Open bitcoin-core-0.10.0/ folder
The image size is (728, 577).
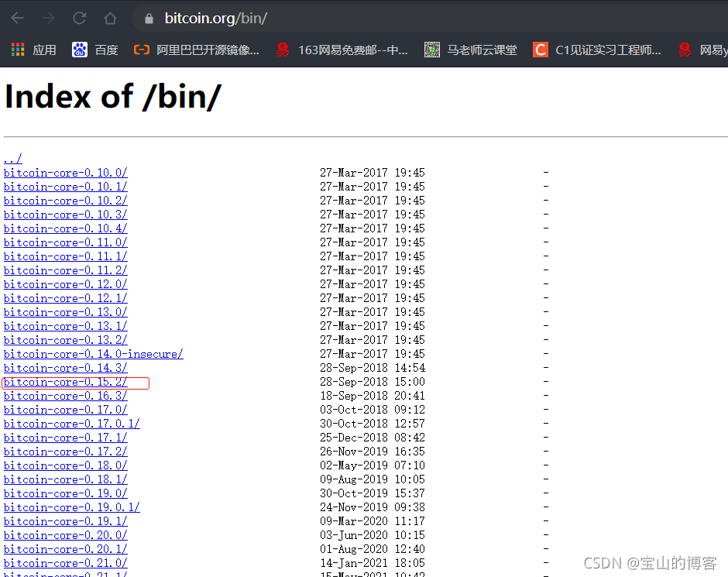click(66, 173)
